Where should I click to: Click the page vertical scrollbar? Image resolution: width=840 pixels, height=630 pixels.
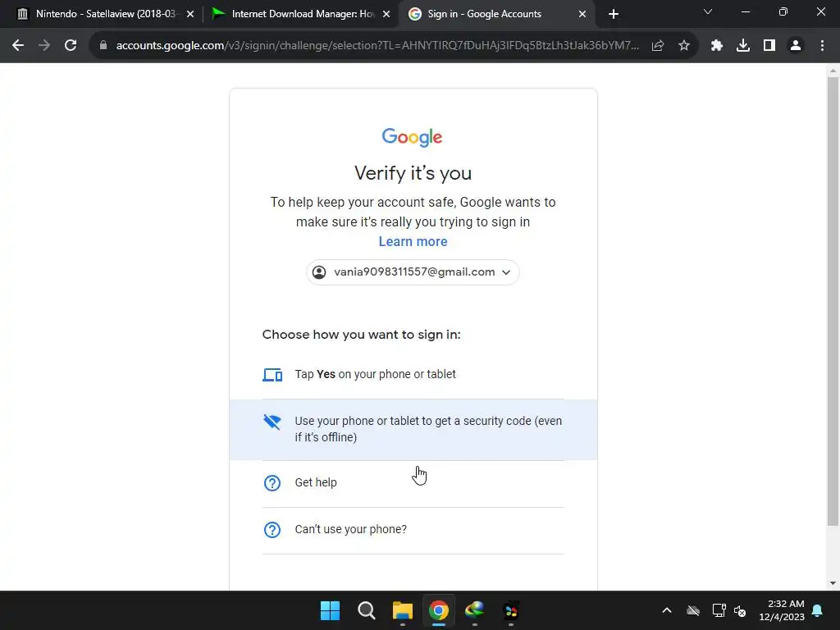pyautogui.click(x=833, y=302)
